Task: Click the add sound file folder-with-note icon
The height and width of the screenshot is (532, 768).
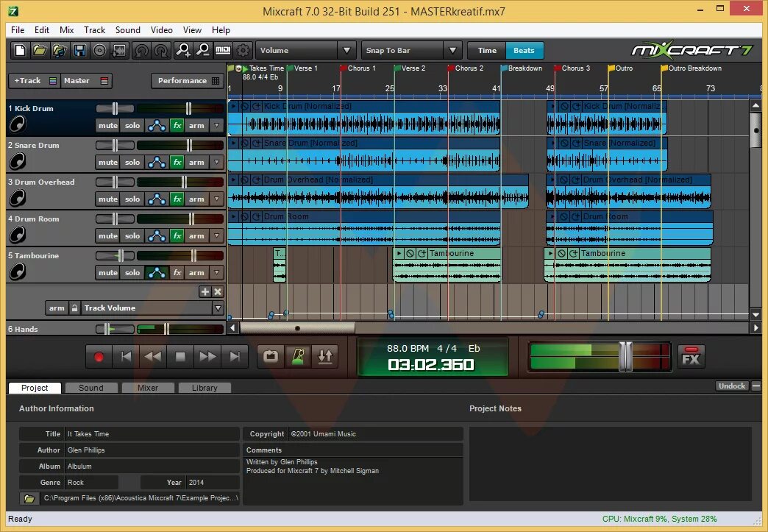Action: [60, 51]
